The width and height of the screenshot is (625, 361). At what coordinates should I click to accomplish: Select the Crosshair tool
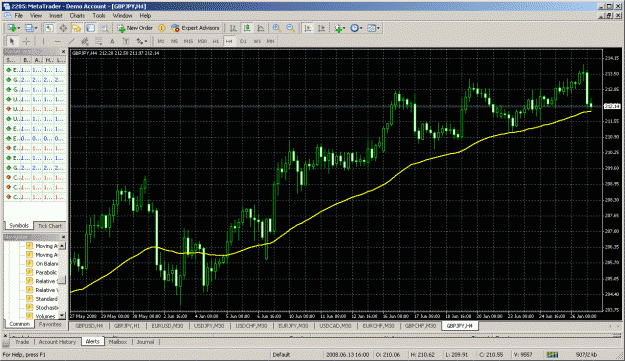(x=26, y=41)
